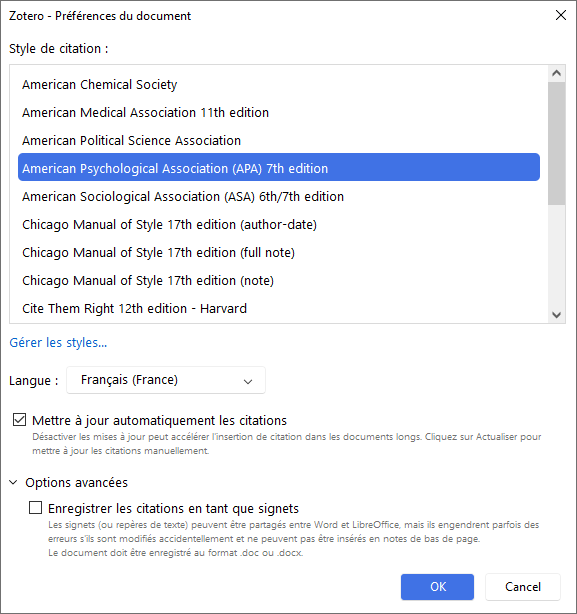The height and width of the screenshot is (614, 577).
Task: Confirm with the OK button
Action: [x=437, y=587]
